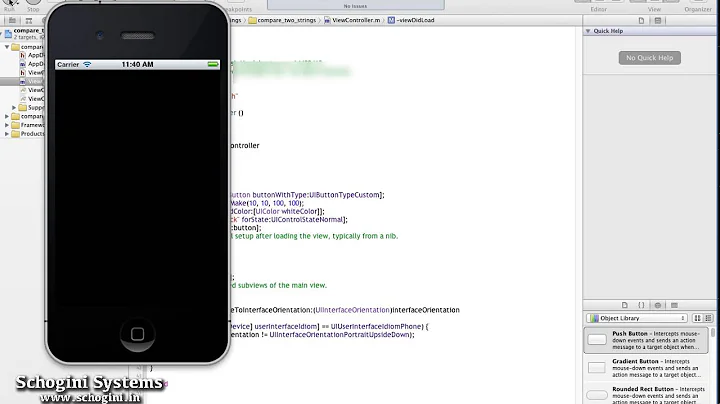
Task: Click UIButtonTypeCustom in code editor
Action: tap(345, 195)
